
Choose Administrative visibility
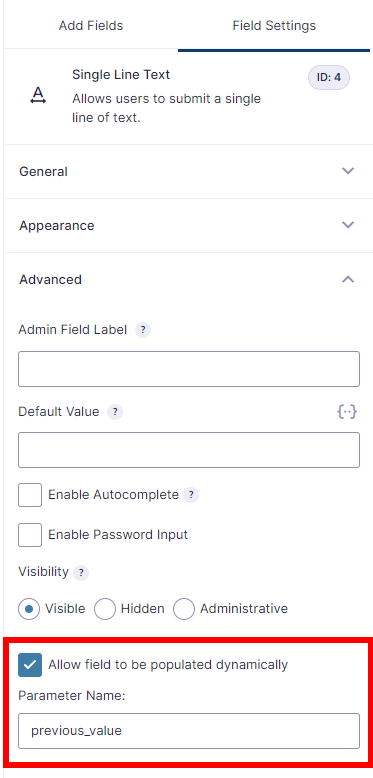click(x=184, y=609)
